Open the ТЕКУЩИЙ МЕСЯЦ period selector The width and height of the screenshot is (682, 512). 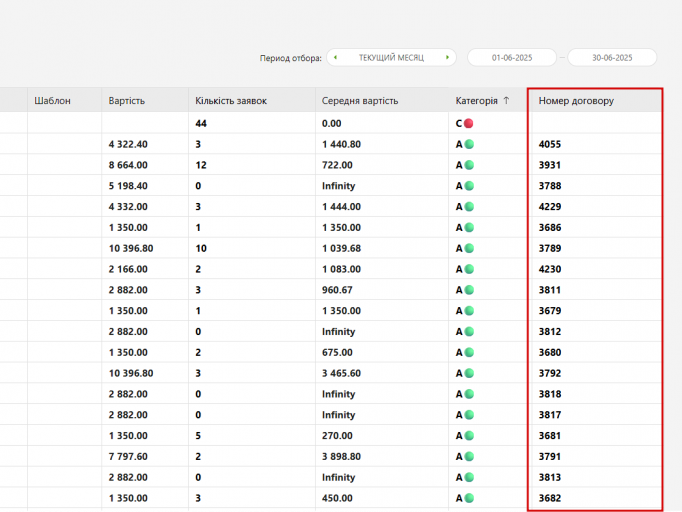point(391,57)
